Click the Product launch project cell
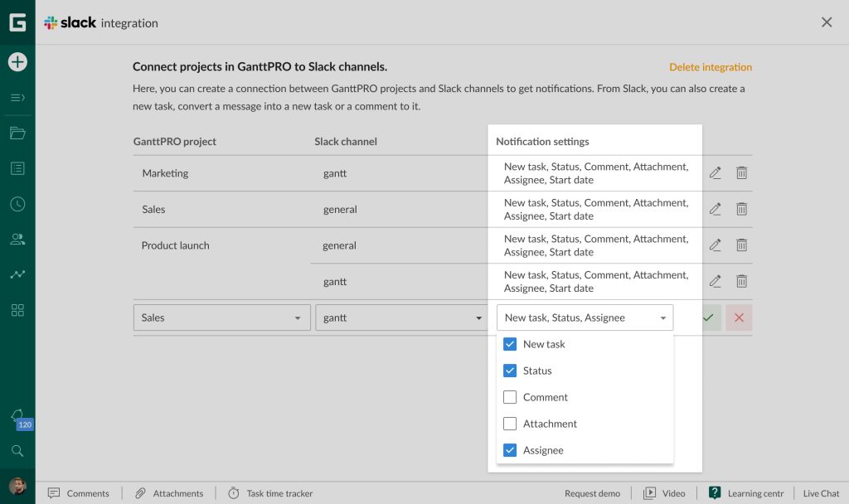 [176, 245]
